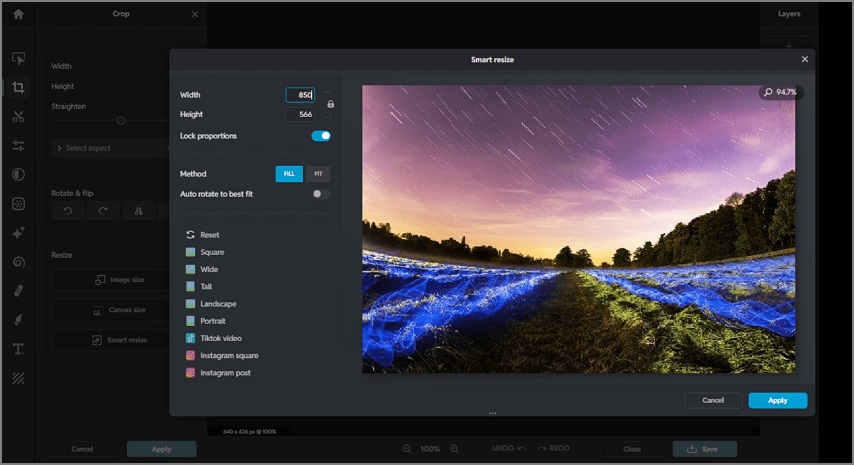Click the dialog's three-dot handle

pyautogui.click(x=492, y=413)
